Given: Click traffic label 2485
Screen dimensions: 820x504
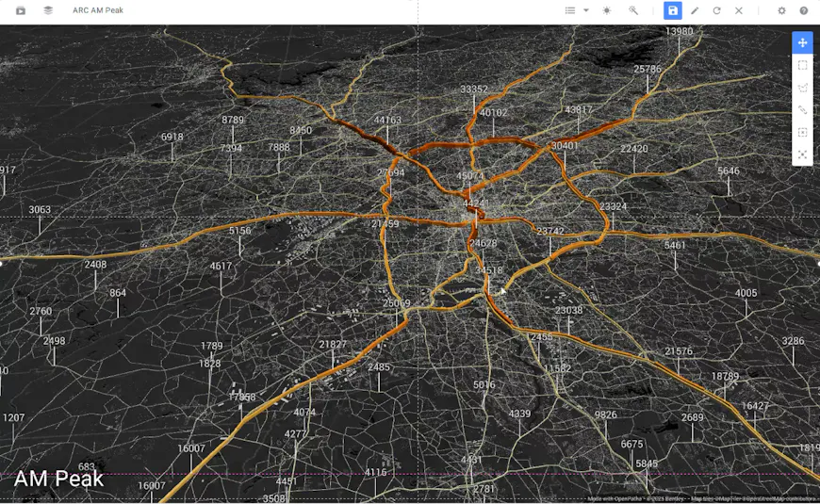Looking at the screenshot, I should point(379,367).
